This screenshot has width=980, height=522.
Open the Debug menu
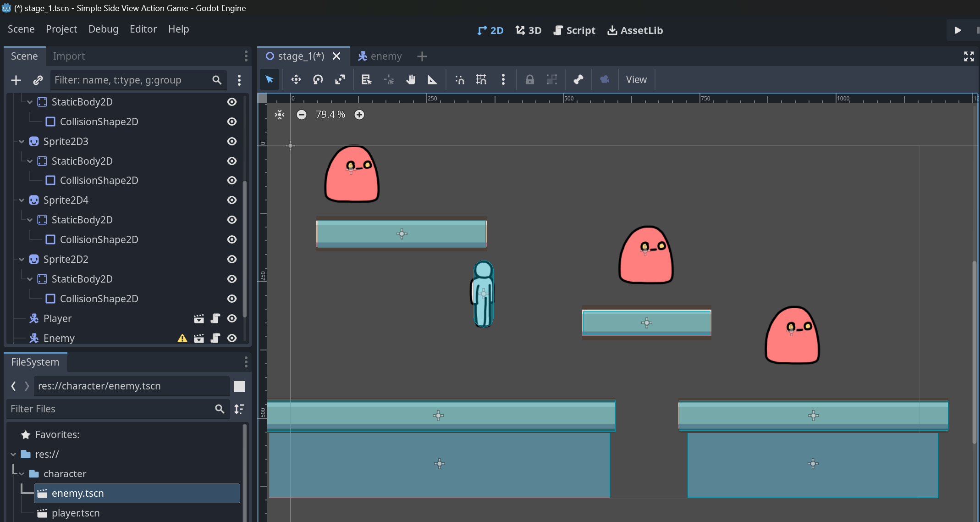(x=103, y=29)
